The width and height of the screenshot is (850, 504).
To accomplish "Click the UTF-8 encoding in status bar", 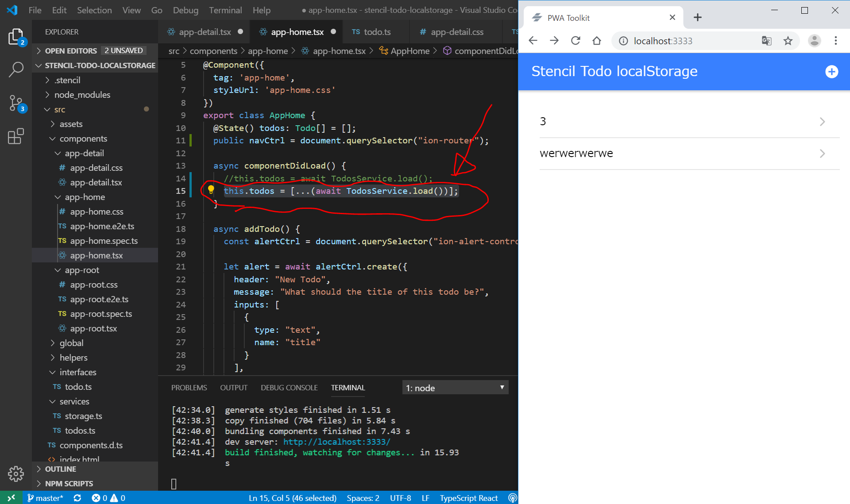I will pyautogui.click(x=401, y=498).
